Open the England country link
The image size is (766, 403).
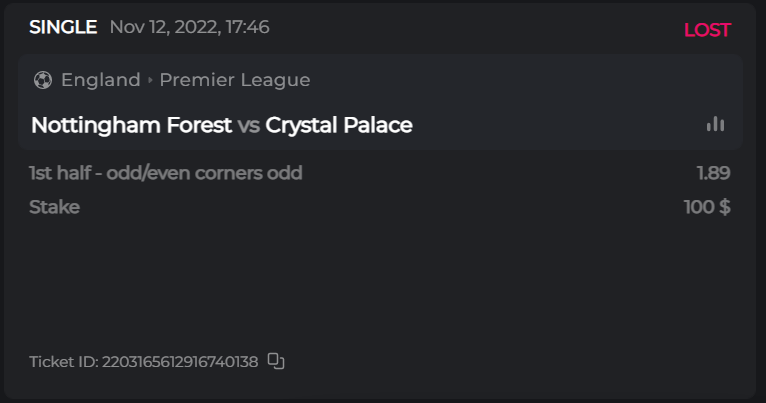[100, 80]
